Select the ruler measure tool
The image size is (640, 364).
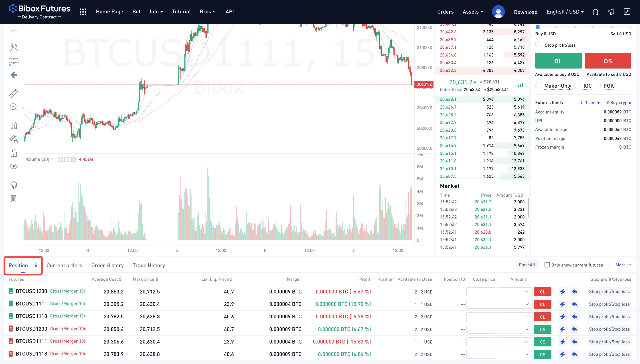click(x=14, y=93)
